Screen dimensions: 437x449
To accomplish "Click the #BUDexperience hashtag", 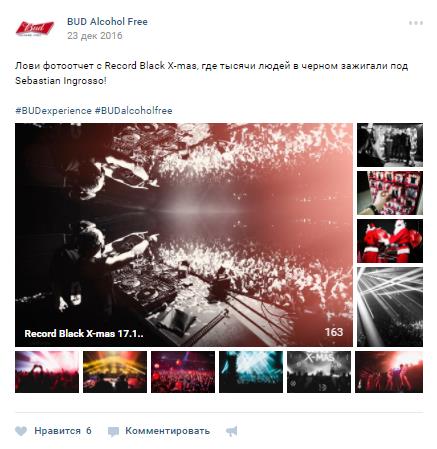I will 53,111.
